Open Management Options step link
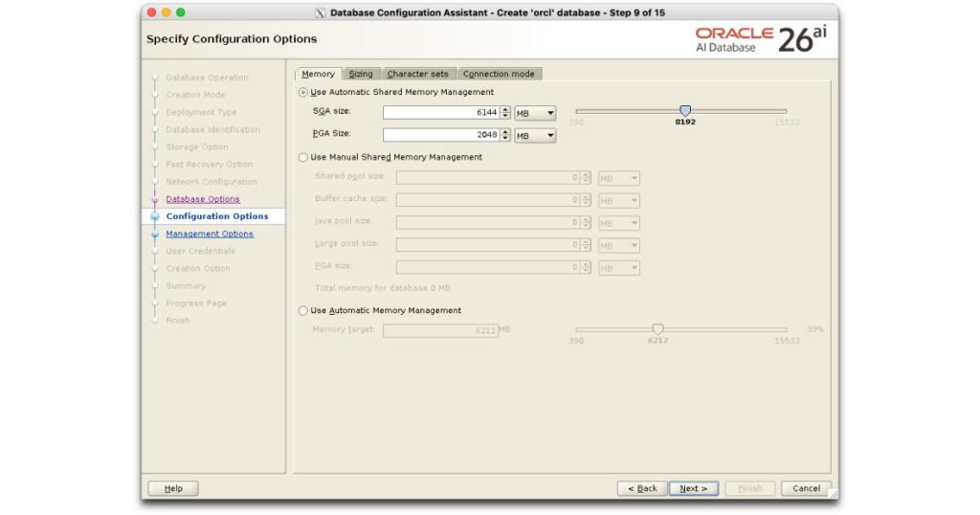The width and height of the screenshot is (980, 515). tap(210, 234)
